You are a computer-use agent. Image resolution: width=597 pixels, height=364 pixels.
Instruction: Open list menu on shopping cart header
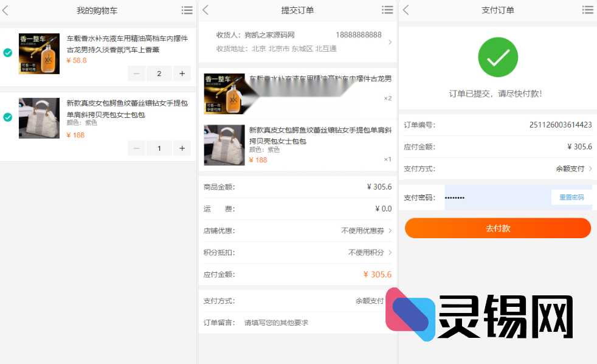point(187,10)
